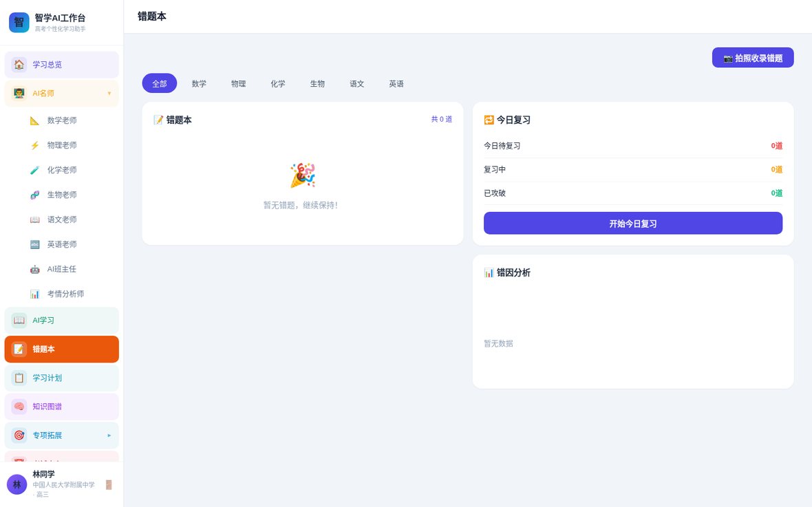Image resolution: width=812 pixels, height=507 pixels.
Task: Filter wrong questions by 化学
Action: (278, 83)
